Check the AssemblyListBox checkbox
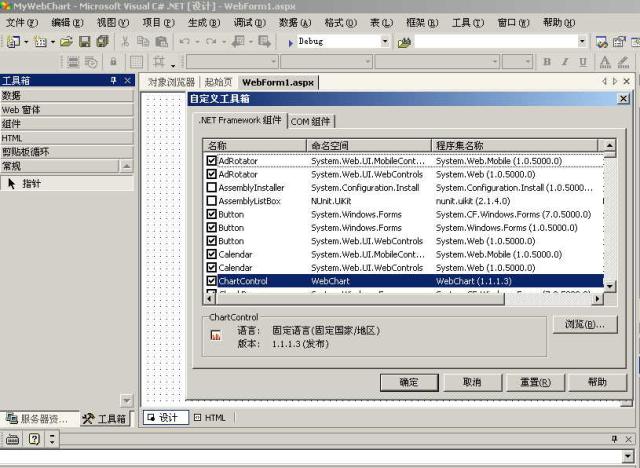Viewport: 640px width, 468px height. 211,201
